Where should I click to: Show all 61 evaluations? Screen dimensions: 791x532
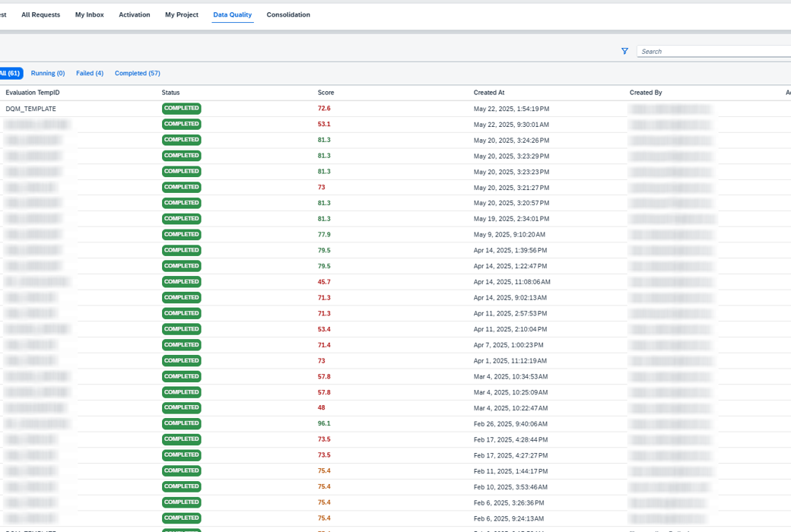(10, 74)
